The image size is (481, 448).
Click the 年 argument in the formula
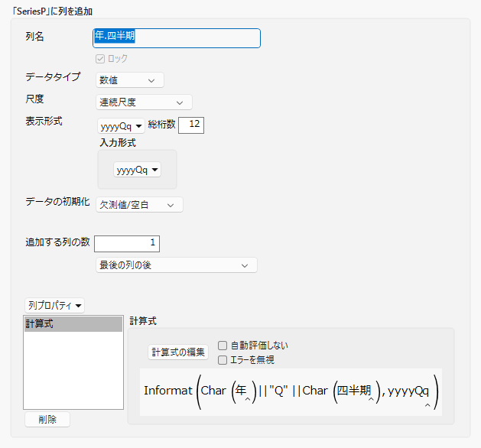[x=241, y=391]
